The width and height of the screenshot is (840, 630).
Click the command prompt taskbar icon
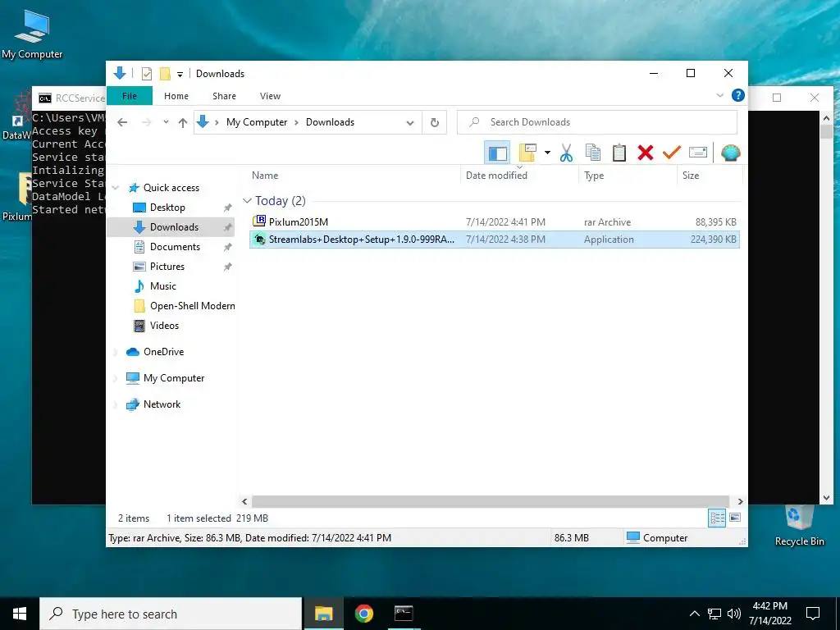[x=404, y=614]
